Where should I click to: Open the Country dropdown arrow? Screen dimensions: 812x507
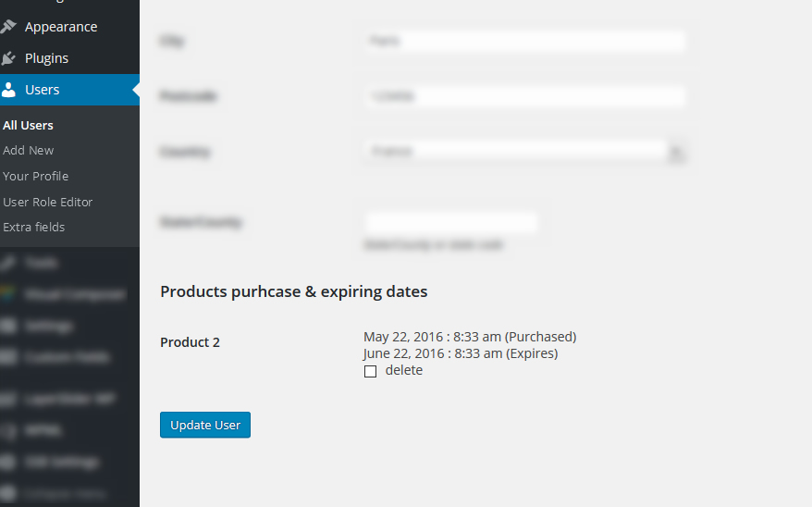click(x=677, y=153)
